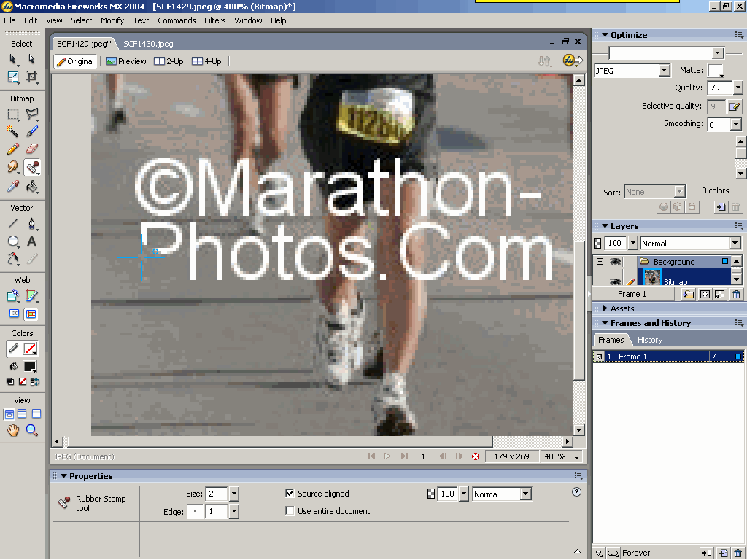Click the Original view button
The height and width of the screenshot is (560, 747).
coord(75,61)
